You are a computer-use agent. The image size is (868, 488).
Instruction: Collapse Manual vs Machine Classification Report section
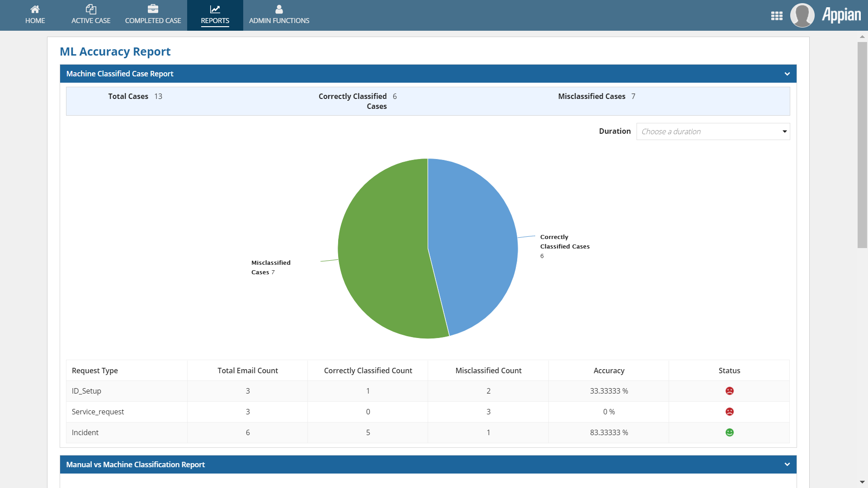pyautogui.click(x=787, y=465)
